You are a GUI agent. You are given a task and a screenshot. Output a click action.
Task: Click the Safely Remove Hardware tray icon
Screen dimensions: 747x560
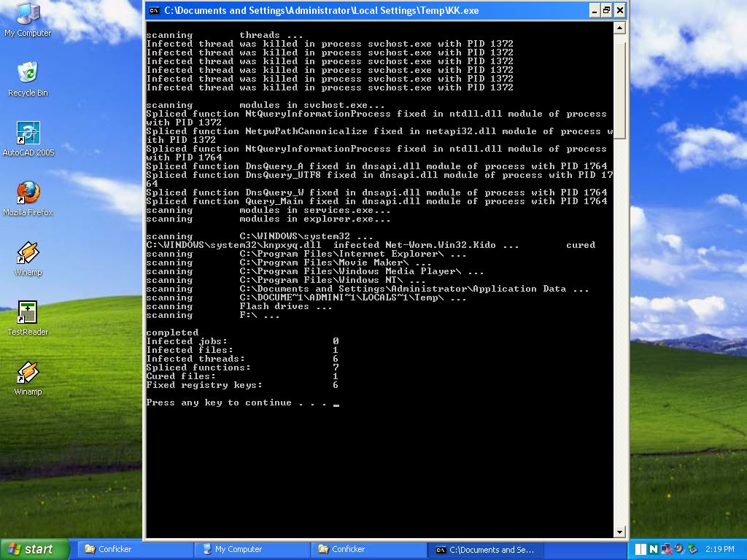click(x=692, y=549)
